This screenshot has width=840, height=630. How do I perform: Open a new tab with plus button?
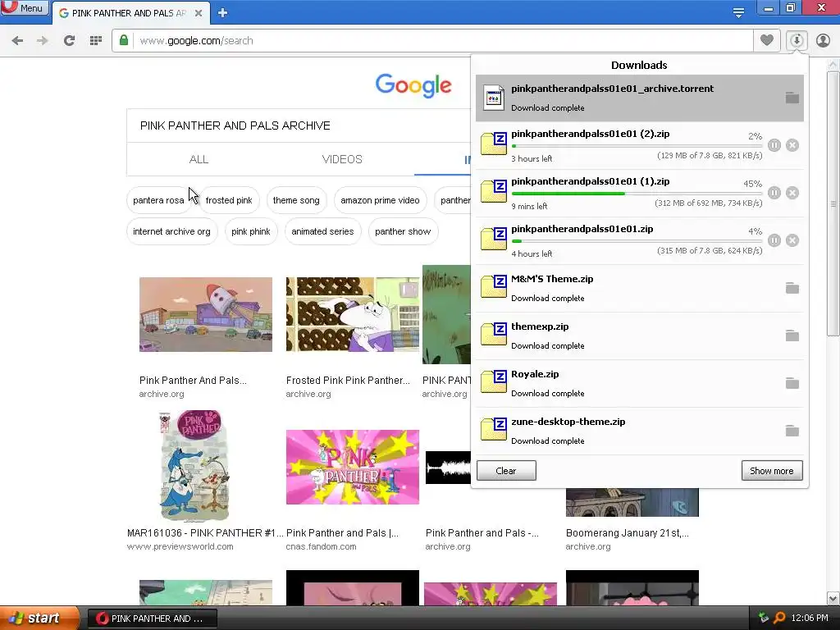[x=223, y=13]
